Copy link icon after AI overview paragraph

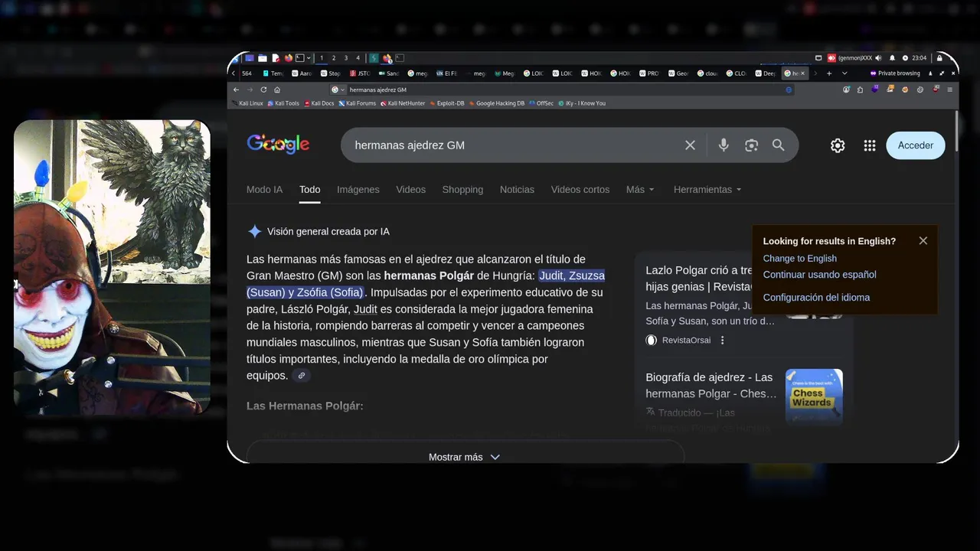coord(302,376)
